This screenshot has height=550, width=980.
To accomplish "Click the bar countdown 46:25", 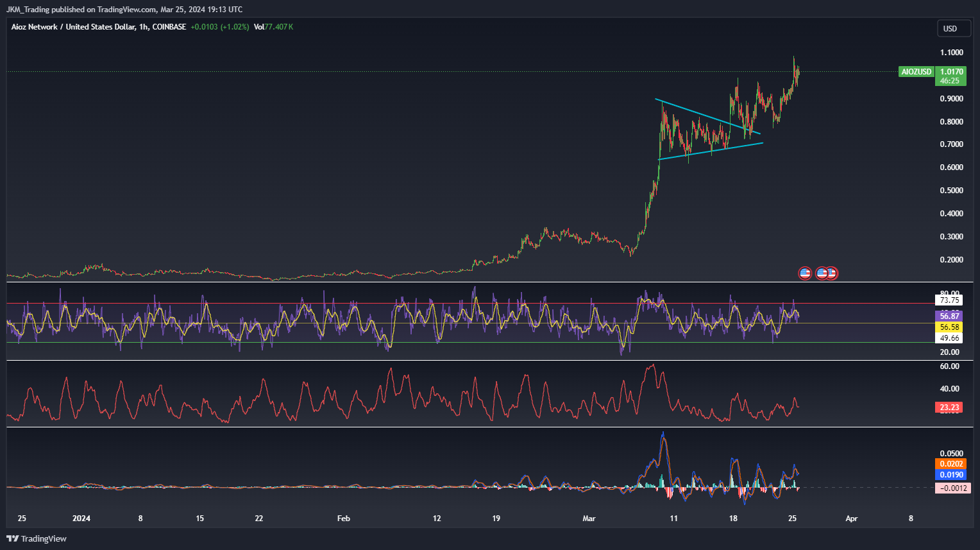I will pyautogui.click(x=950, y=81).
